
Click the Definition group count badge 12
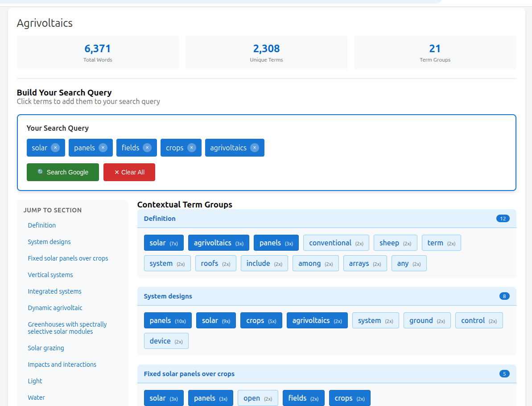(x=503, y=219)
